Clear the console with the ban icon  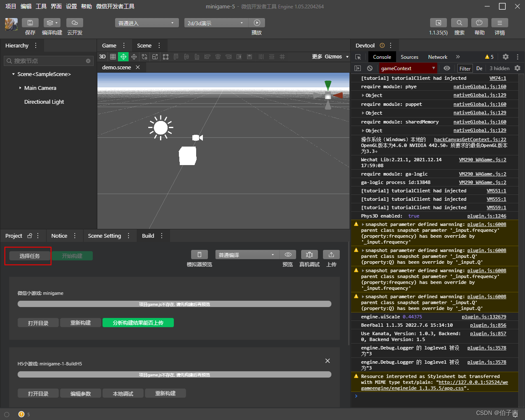point(370,68)
